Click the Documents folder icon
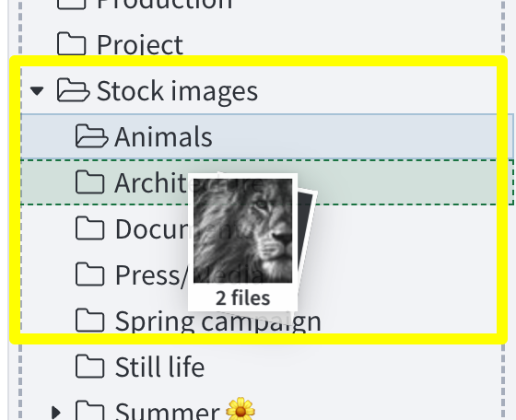The height and width of the screenshot is (420, 516). (90, 227)
